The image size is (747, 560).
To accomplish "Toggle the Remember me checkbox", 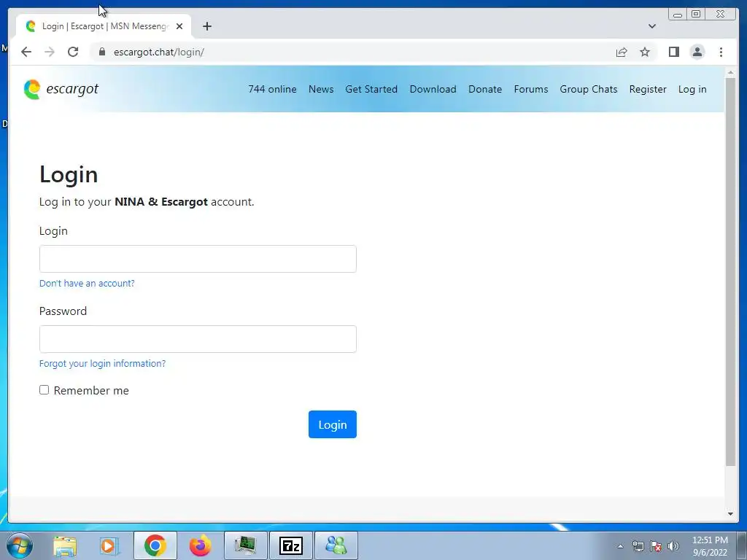I will (44, 390).
